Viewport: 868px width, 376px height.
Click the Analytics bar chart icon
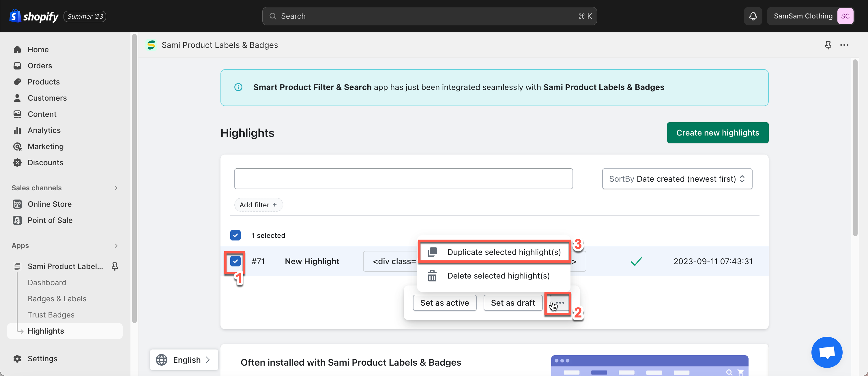[x=17, y=130]
